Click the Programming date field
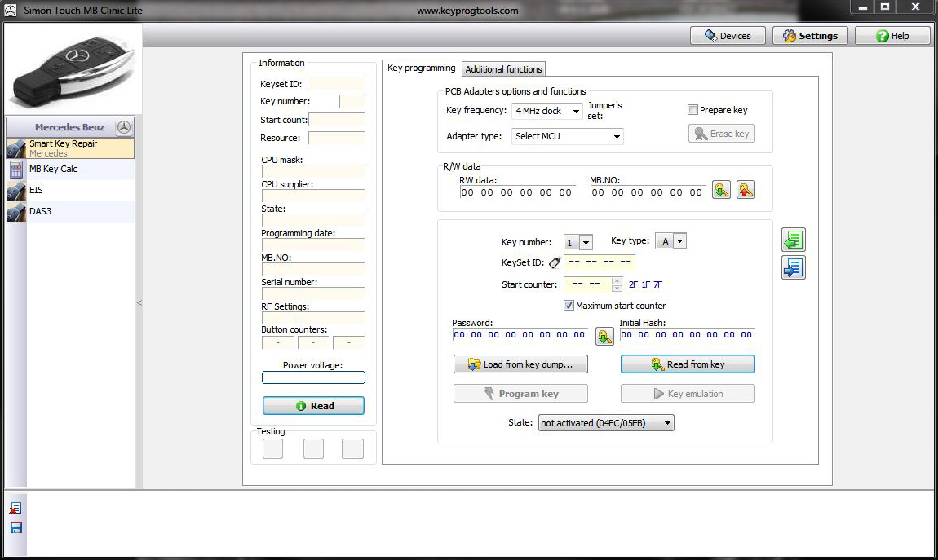Screen dimensions: 938x560 (x=313, y=245)
